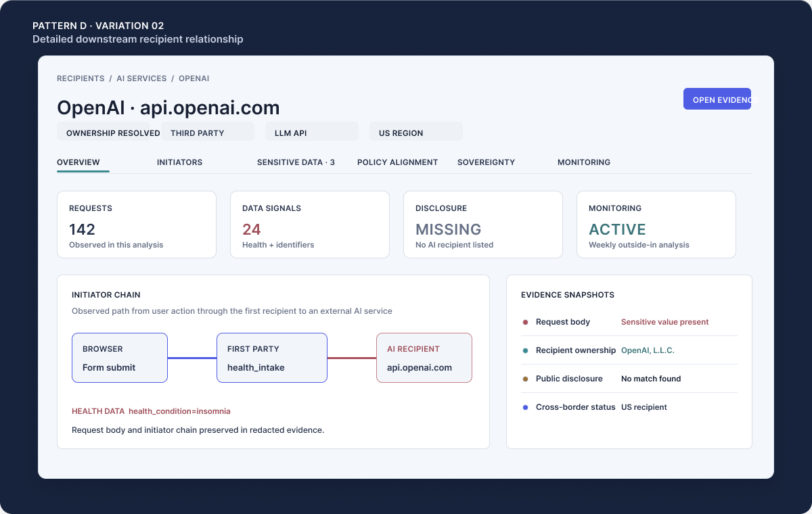Open the Request body evidence row
This screenshot has width=812, height=514.
point(629,322)
